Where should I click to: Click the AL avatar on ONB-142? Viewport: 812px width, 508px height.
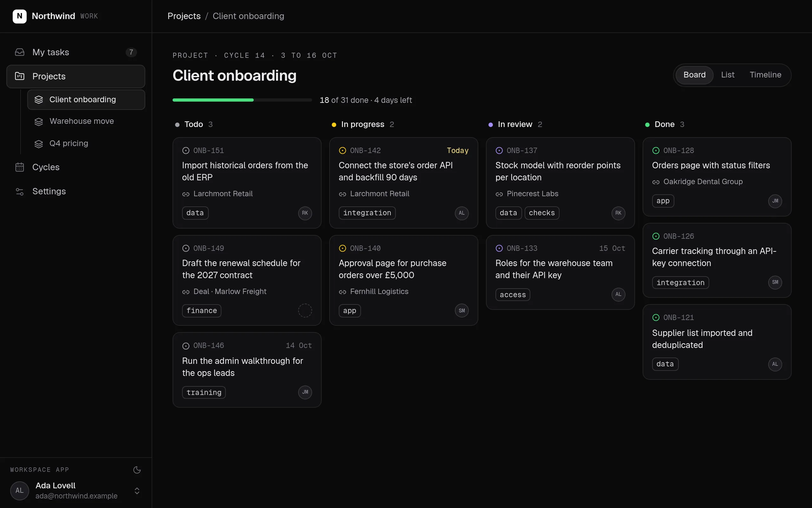coord(462,213)
